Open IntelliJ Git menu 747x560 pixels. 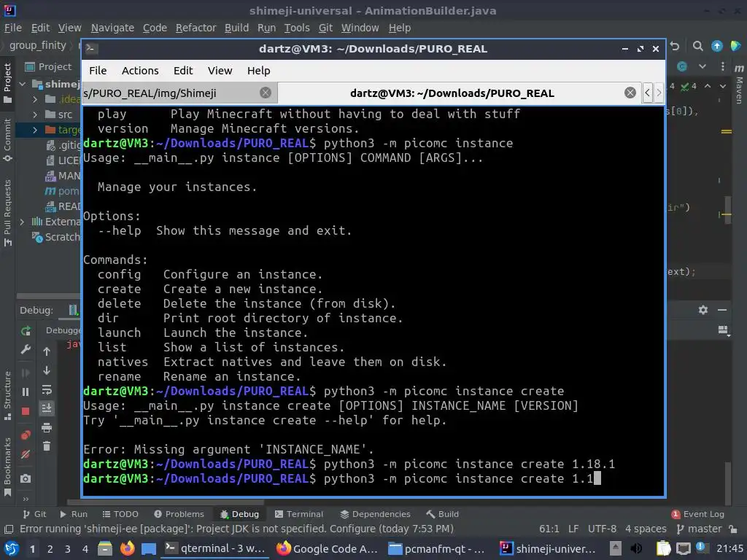point(325,28)
